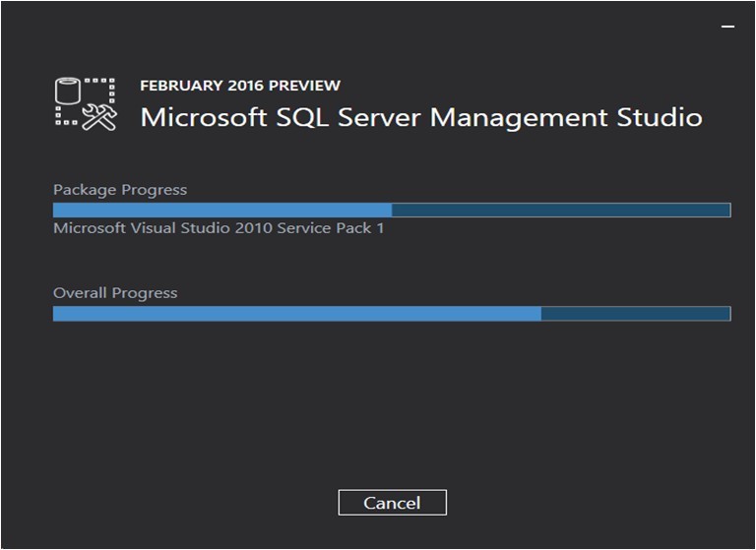
Task: Click the filled part of the Overall Progress bar
Action: (297, 313)
